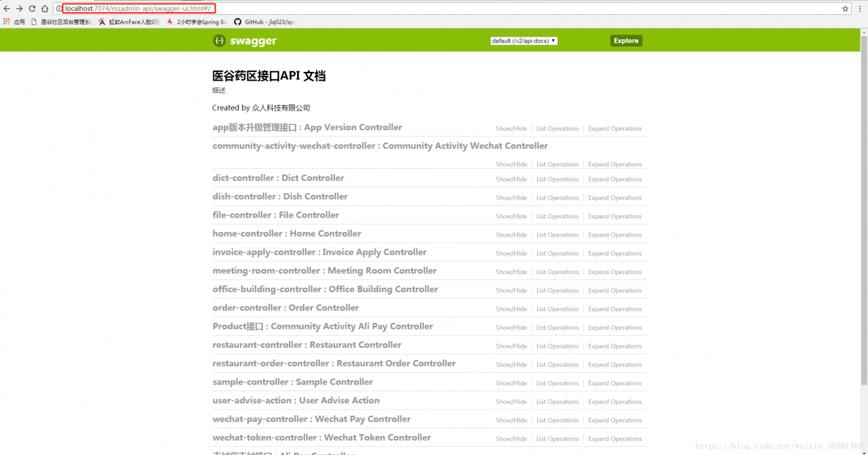Toggle Show/Hide for home-controller
868x455 pixels.
coord(511,235)
